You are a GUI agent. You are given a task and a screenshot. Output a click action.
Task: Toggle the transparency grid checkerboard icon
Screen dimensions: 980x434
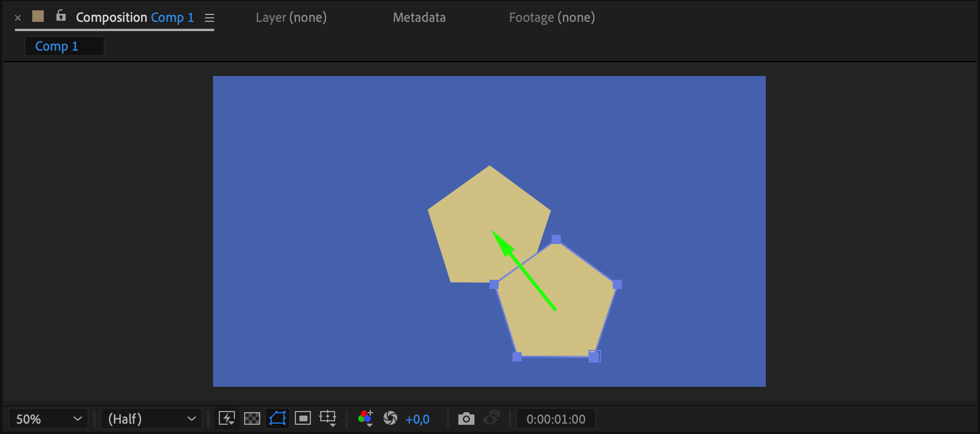[x=252, y=418]
